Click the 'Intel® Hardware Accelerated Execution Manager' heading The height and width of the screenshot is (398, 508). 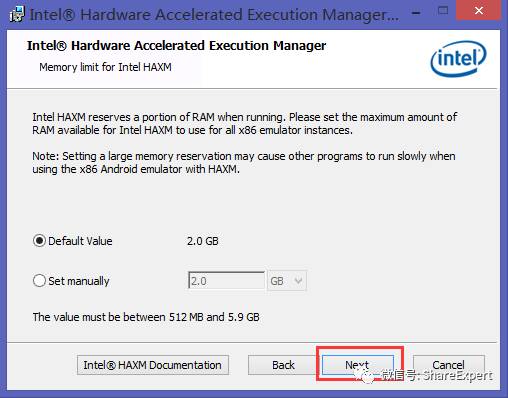point(176,46)
